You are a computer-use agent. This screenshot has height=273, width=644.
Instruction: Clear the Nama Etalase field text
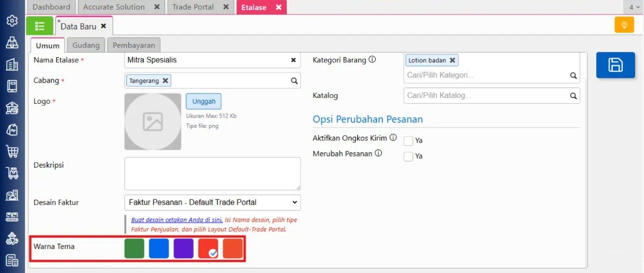[293, 60]
